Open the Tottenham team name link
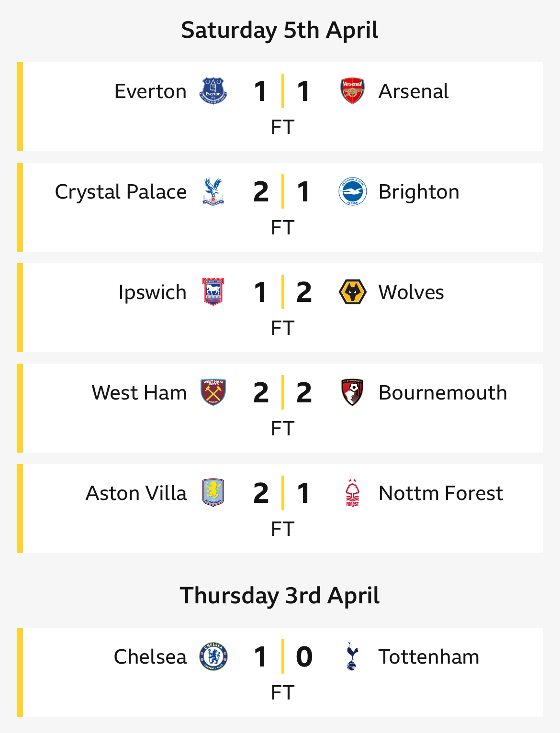 tap(429, 656)
